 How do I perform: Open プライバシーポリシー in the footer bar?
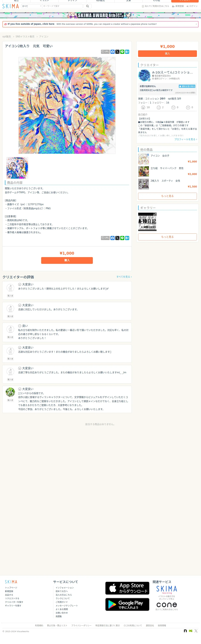[x=81, y=626]
